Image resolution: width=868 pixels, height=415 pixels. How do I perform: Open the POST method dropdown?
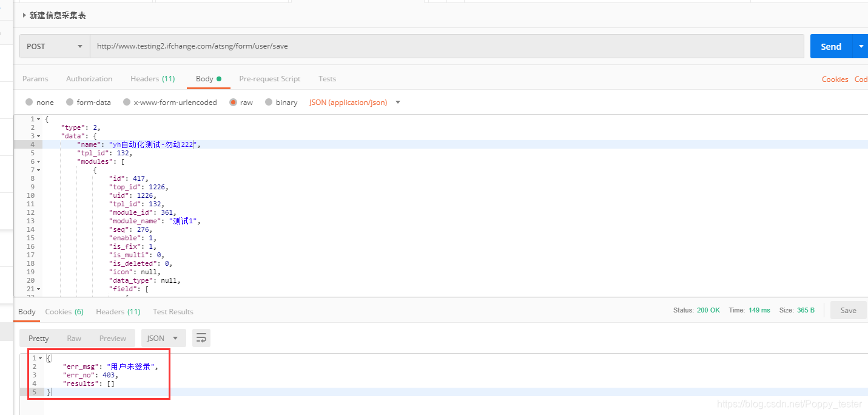(55, 46)
